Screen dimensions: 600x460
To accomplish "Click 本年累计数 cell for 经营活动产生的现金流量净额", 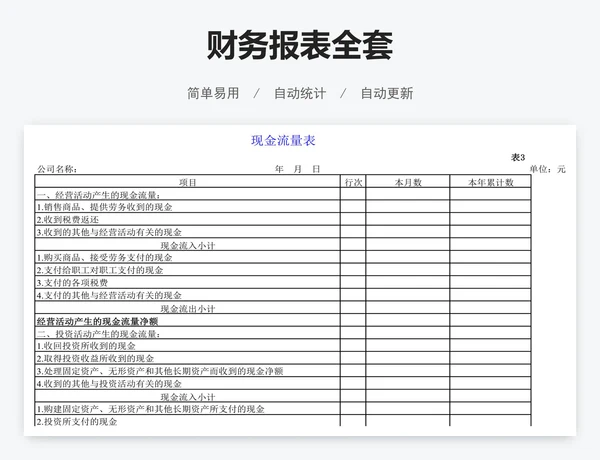I will coord(491,321).
